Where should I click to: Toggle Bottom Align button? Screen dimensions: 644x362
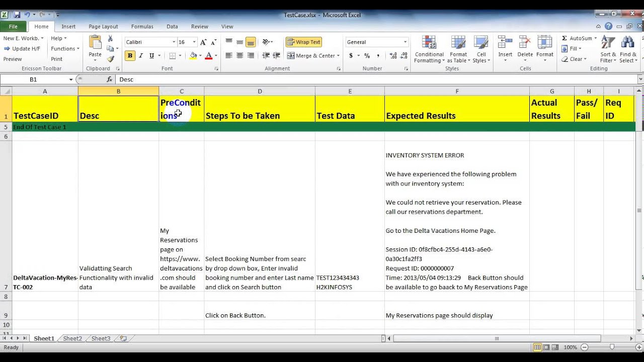coord(251,42)
